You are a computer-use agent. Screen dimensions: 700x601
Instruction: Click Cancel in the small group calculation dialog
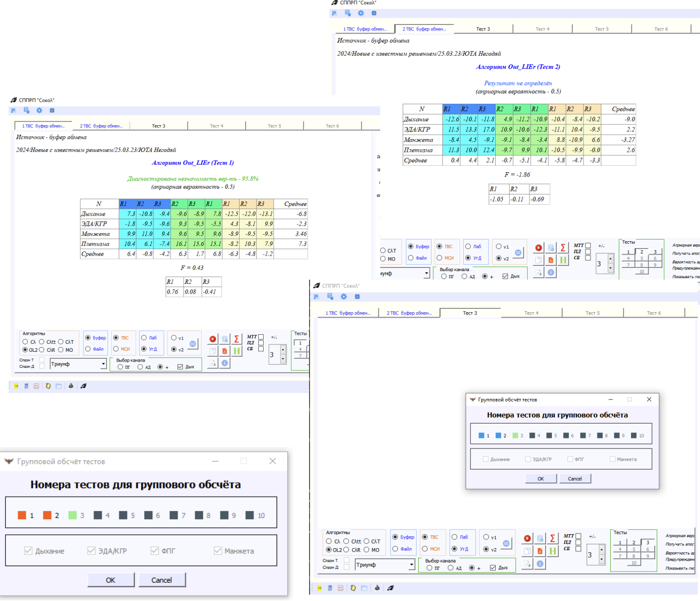coord(575,479)
